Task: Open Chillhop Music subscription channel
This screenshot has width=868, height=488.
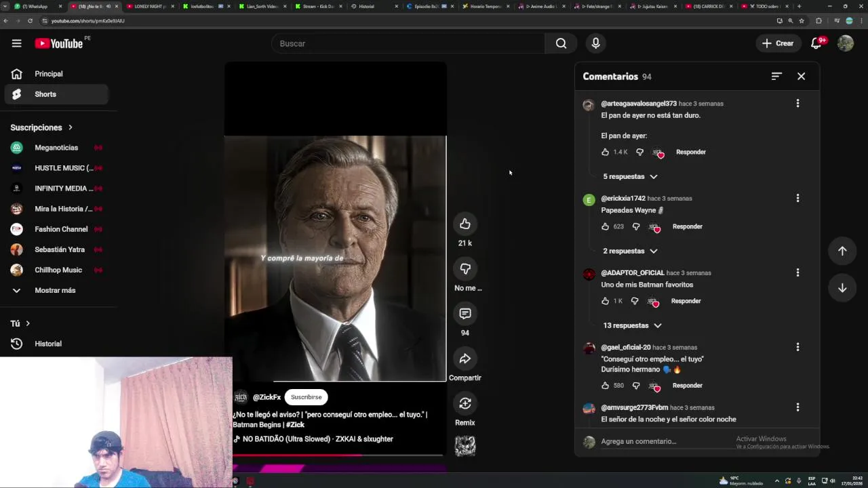Action: (x=56, y=270)
